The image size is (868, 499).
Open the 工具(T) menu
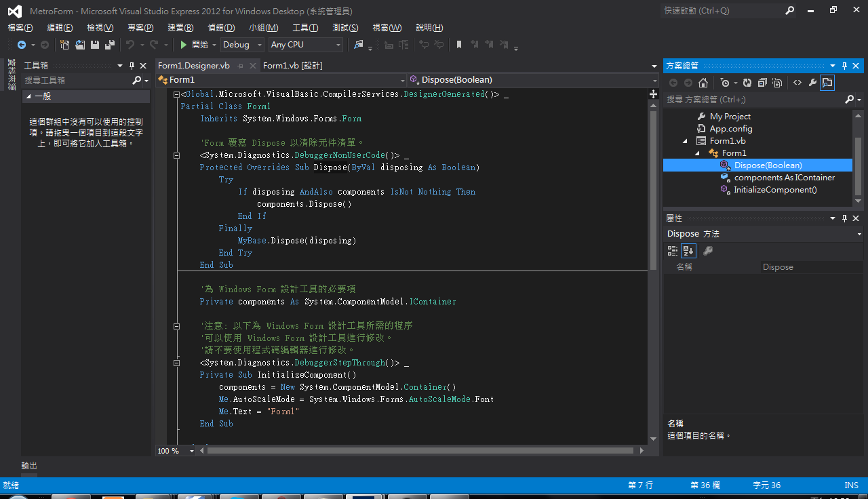[305, 28]
